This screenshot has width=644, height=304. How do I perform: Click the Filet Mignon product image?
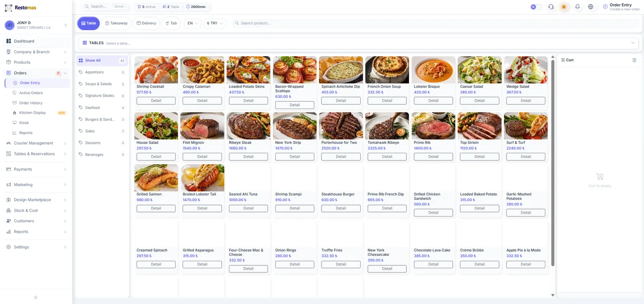pyautogui.click(x=202, y=126)
